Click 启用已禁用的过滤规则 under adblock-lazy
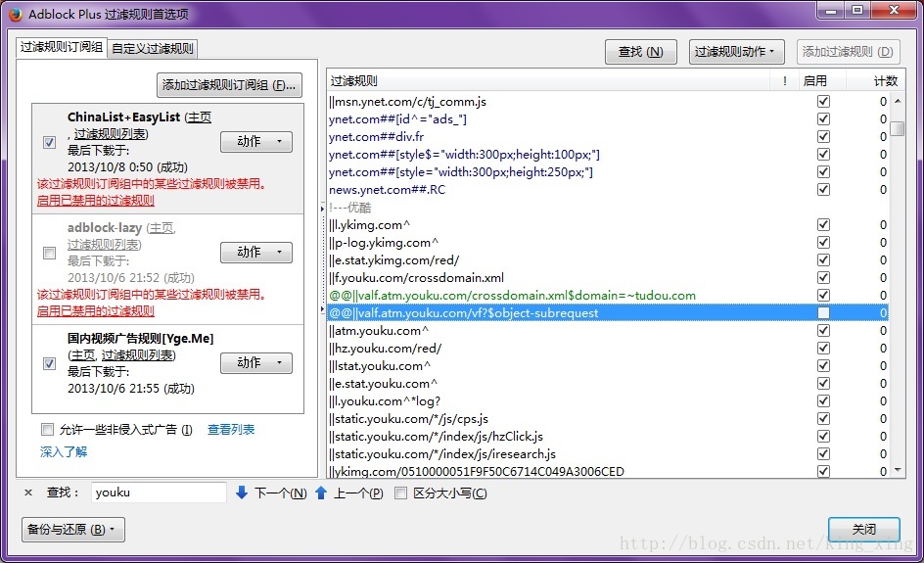The image size is (924, 563). coord(96,310)
